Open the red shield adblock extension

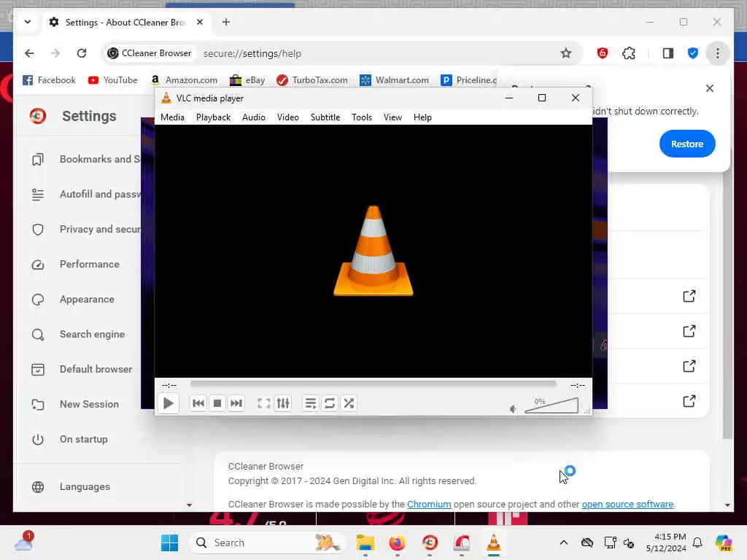(602, 53)
